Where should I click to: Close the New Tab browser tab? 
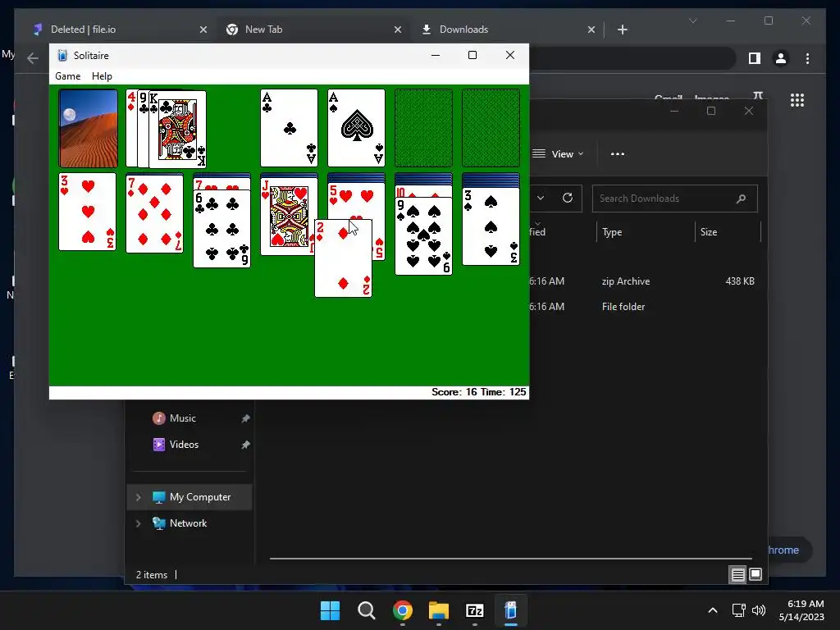click(x=398, y=30)
